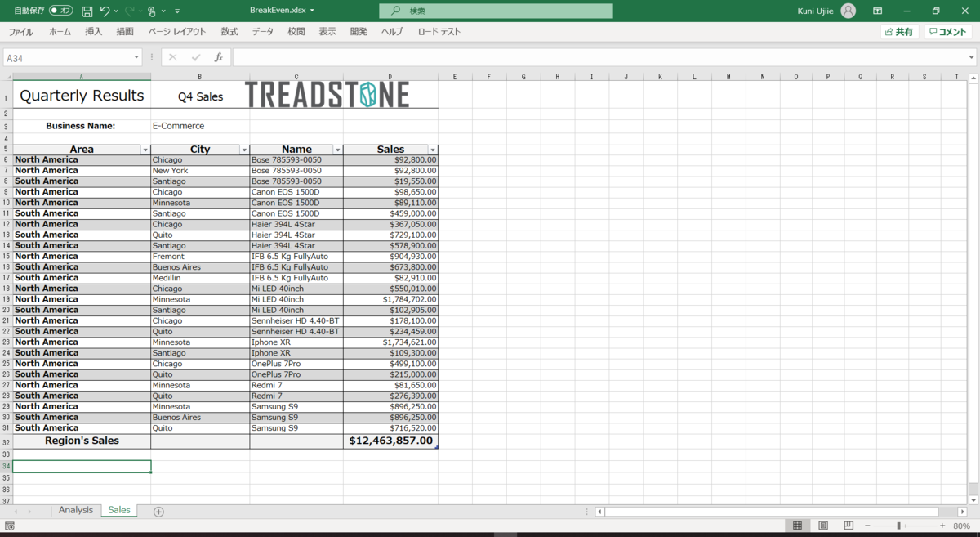Viewport: 980px width, 537px height.
Task: Open the 表示 (View) ribbon tab
Action: [327, 32]
